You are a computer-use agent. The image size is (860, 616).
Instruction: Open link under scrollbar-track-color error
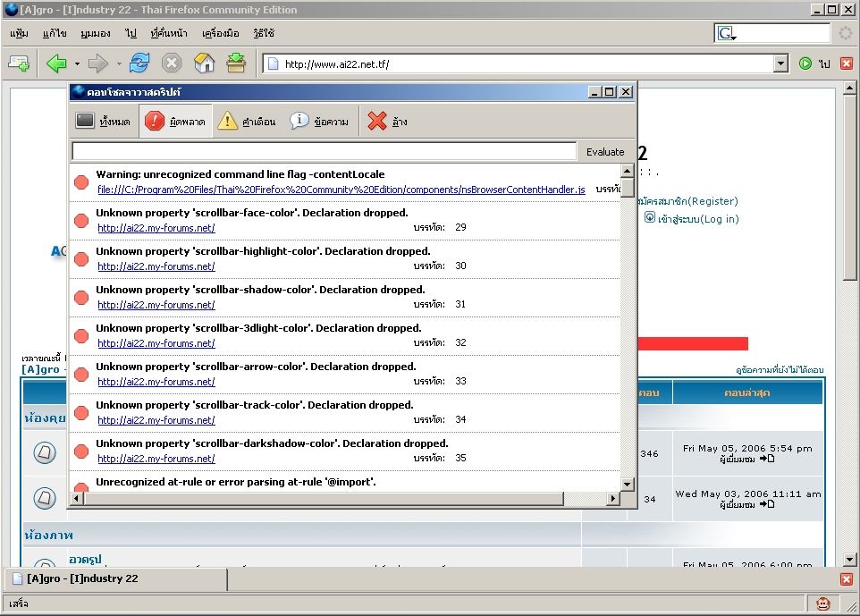(156, 420)
